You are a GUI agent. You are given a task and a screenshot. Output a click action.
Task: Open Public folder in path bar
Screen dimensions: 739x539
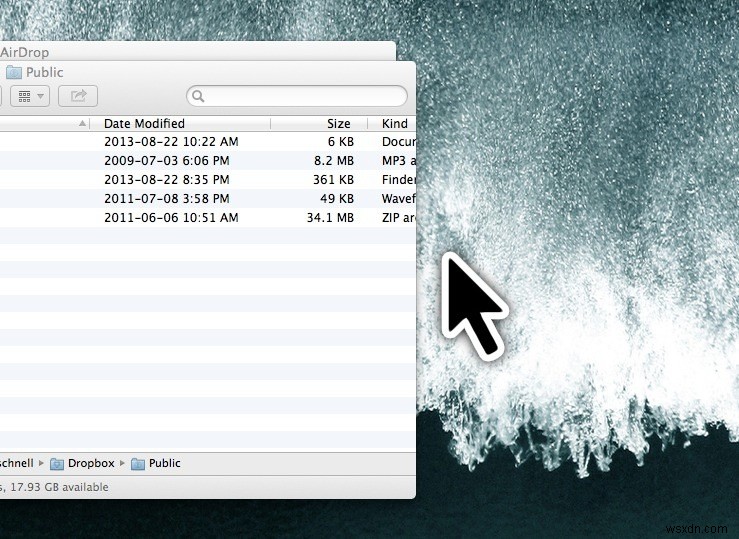tap(156, 463)
